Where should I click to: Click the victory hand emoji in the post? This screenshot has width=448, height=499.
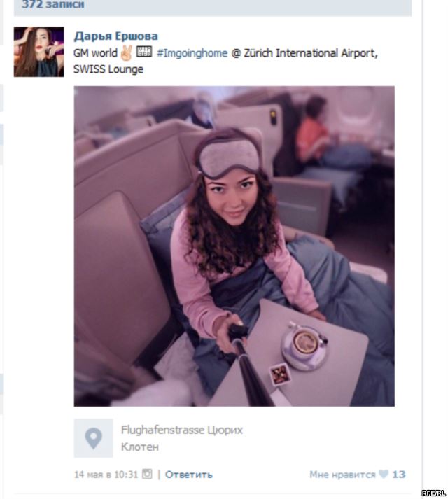[127, 52]
